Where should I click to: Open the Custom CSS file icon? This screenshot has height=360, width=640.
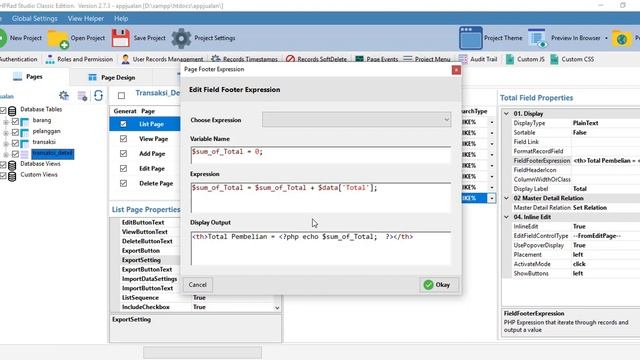click(x=554, y=59)
